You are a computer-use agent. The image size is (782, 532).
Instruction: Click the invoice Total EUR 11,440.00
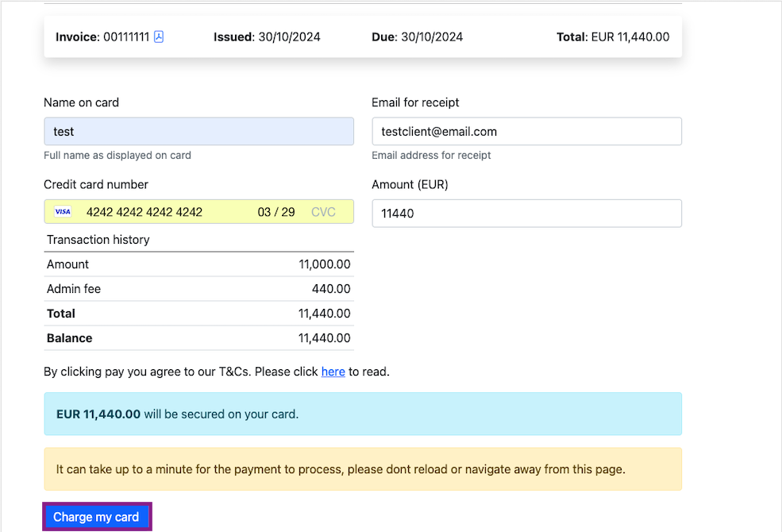click(630, 37)
